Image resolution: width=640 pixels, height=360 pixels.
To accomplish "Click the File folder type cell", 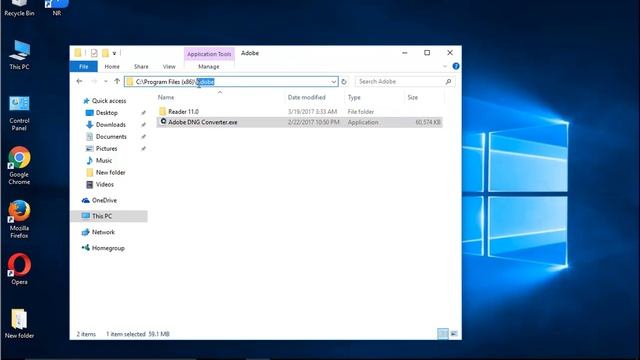I will click(360, 111).
